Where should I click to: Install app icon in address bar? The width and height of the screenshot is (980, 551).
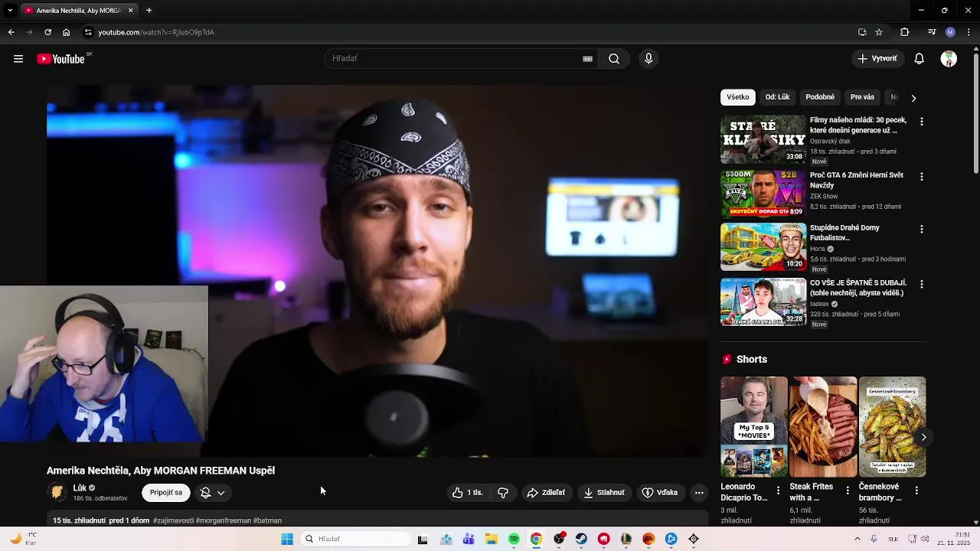point(862,32)
